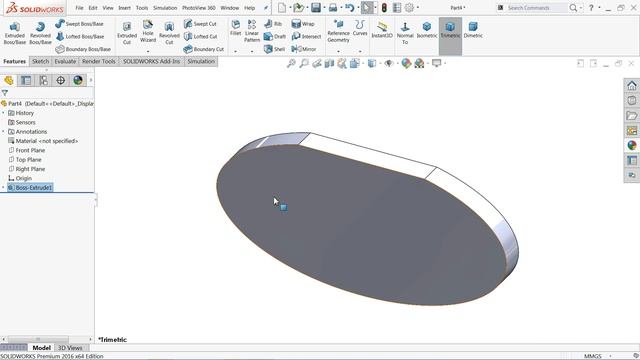Open the DimXpertManager tab
The width and height of the screenshot is (640, 360).
[x=60, y=80]
